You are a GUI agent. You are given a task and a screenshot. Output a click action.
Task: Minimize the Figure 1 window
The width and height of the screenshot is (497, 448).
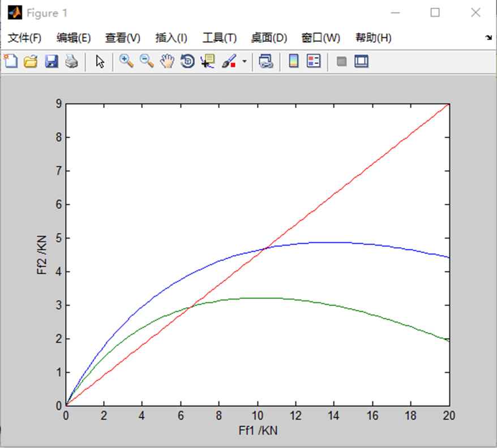pos(395,12)
